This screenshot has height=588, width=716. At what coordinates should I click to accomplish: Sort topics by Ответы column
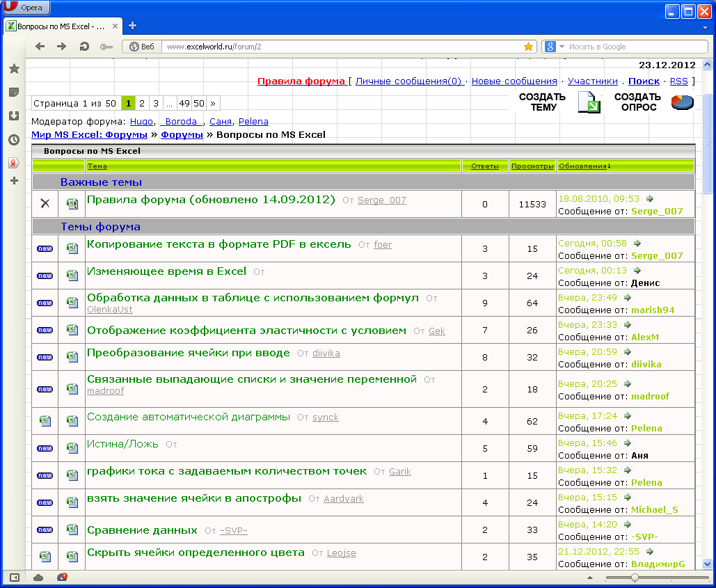485,166
